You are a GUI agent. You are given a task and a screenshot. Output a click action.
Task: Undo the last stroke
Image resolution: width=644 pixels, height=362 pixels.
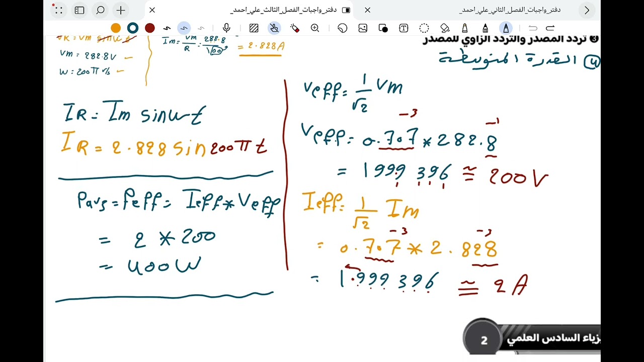click(533, 28)
